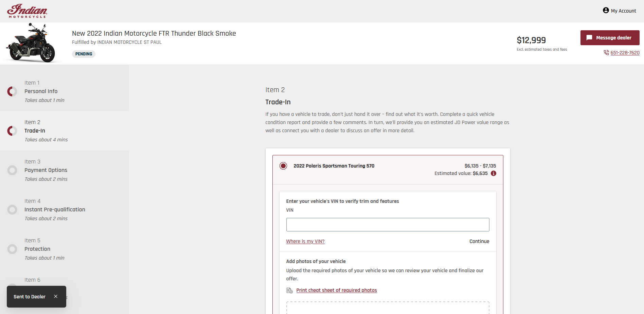The width and height of the screenshot is (644, 314).
Task: Focus the VIN text input field
Action: click(x=388, y=225)
